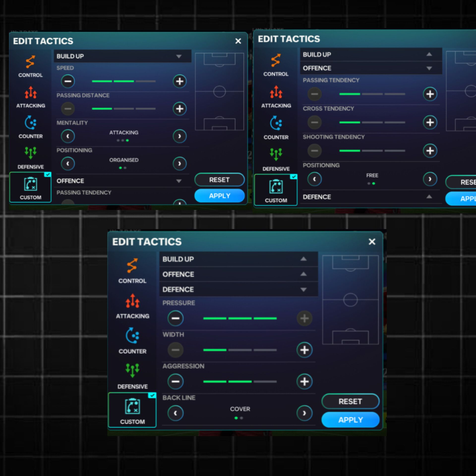
Task: Select Counter preset in top-right Edit Tactics panel
Action: 276,128
